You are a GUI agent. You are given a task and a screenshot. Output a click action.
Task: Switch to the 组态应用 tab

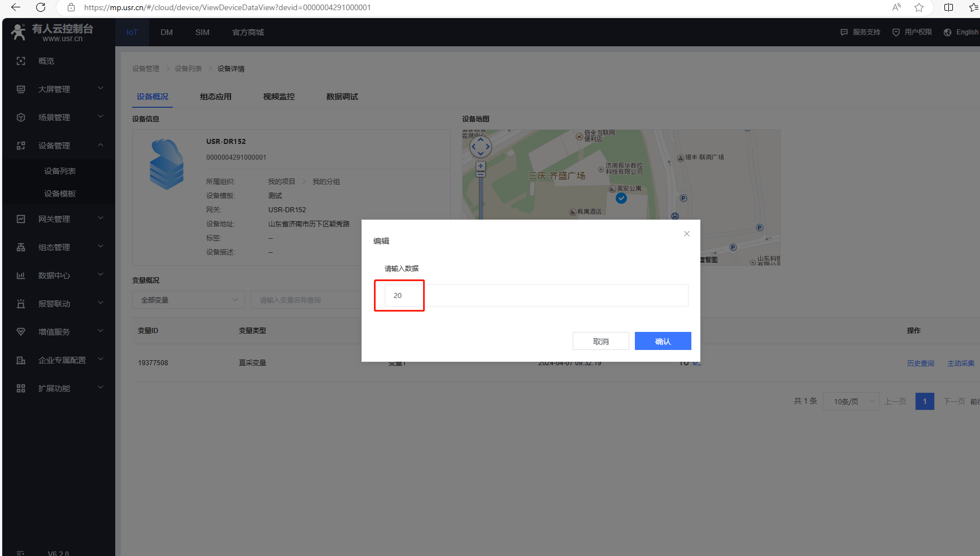click(216, 97)
